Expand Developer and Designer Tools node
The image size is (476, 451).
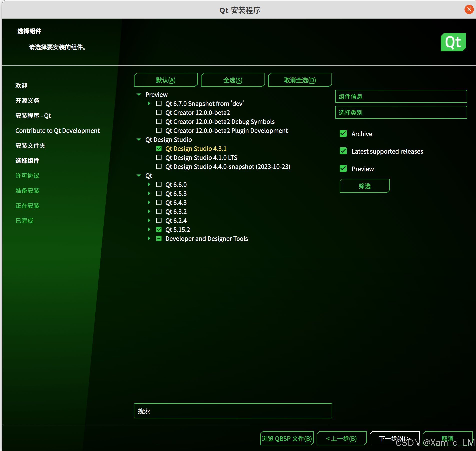pos(149,238)
